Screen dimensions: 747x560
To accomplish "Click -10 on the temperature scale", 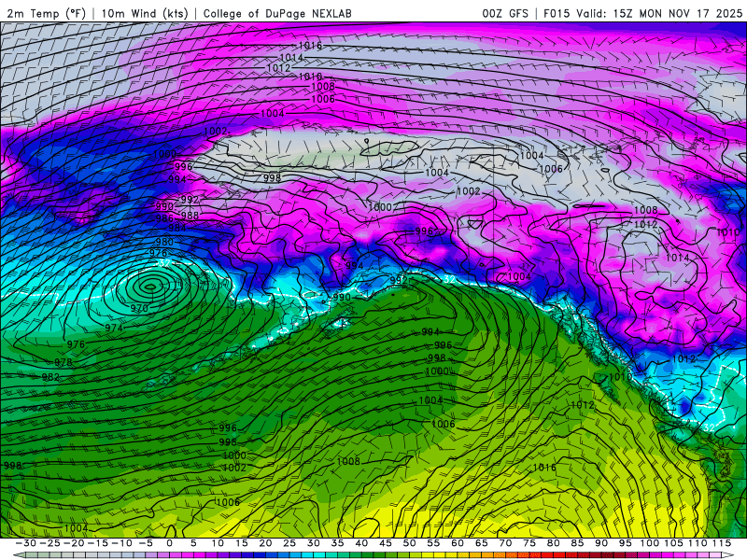I will [121, 543].
